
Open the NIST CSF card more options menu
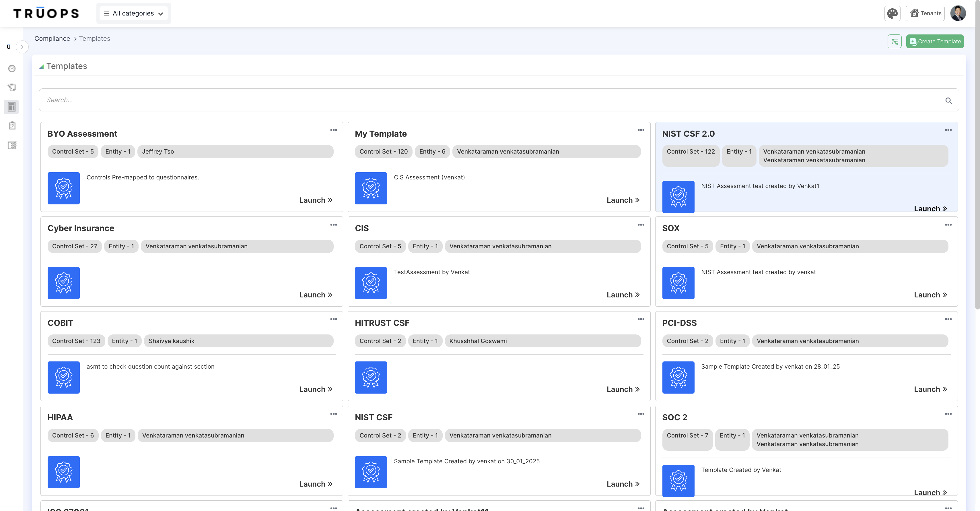tap(641, 414)
